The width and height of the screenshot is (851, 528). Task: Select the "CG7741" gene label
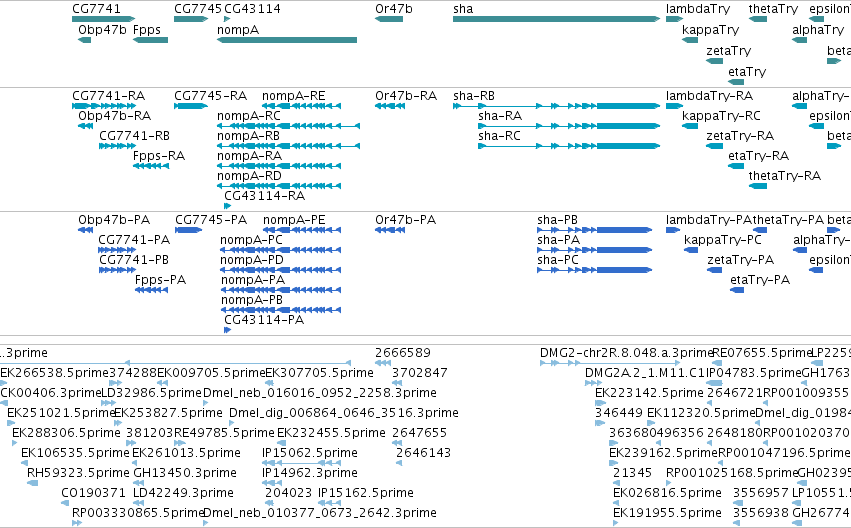coord(96,9)
